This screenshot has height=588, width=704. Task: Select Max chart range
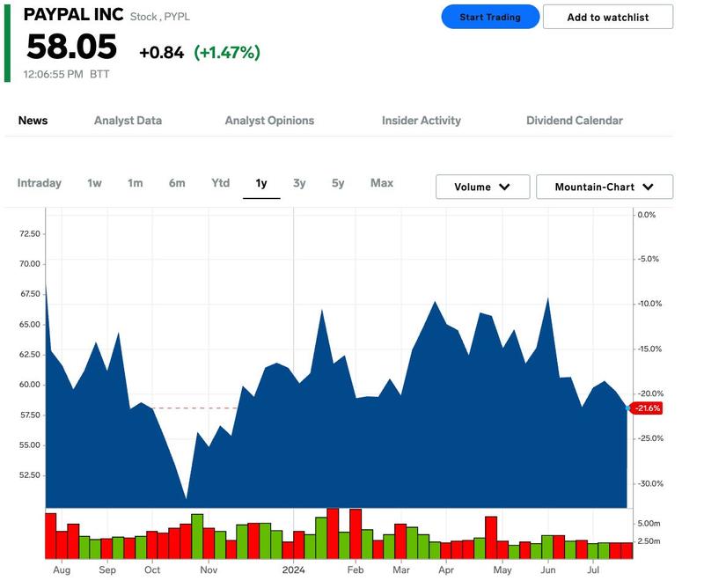tap(382, 183)
